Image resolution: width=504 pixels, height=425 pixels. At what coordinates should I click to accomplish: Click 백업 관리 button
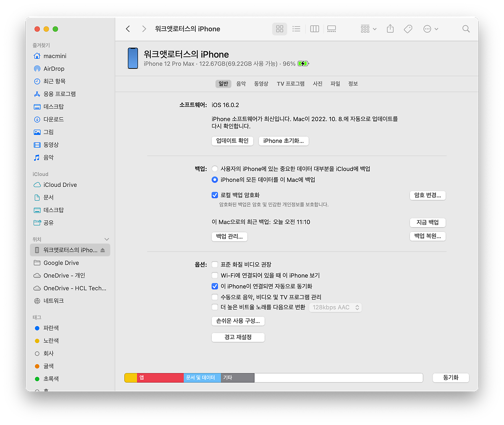229,236
